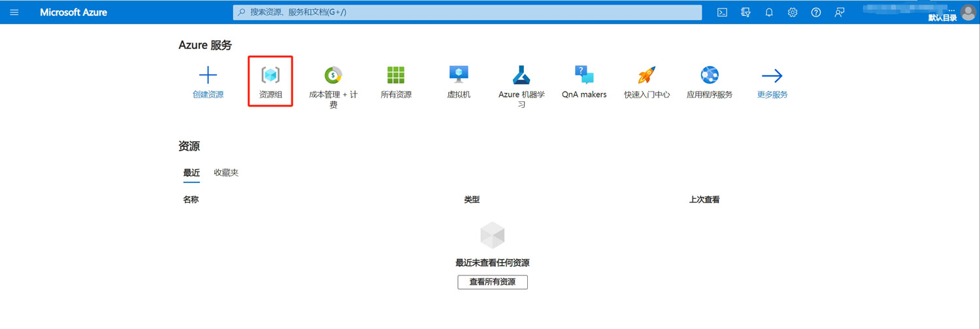Open the QnA makers icon
The width and height of the screenshot is (980, 329).
coord(584,75)
